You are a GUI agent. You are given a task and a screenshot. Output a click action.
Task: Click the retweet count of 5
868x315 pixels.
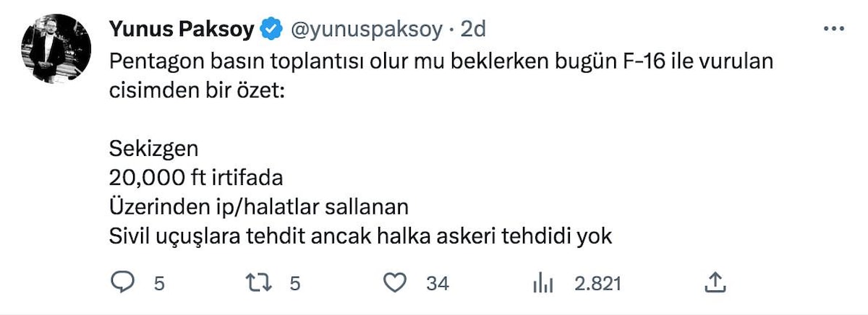pyautogui.click(x=294, y=283)
